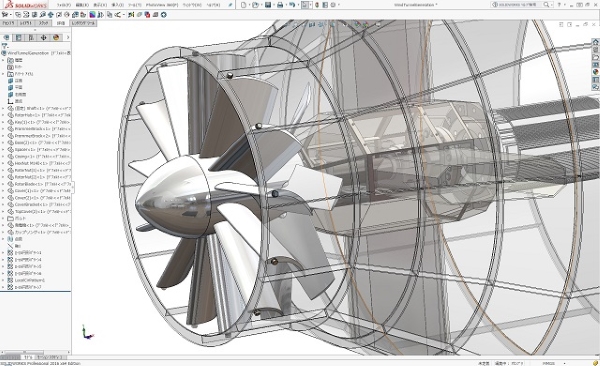Expand the Shaft<1> component in the tree
This screenshot has height=366, width=600.
tap(3, 108)
